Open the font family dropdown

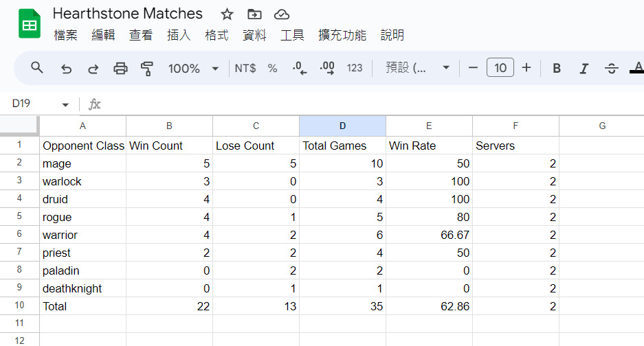coord(417,68)
